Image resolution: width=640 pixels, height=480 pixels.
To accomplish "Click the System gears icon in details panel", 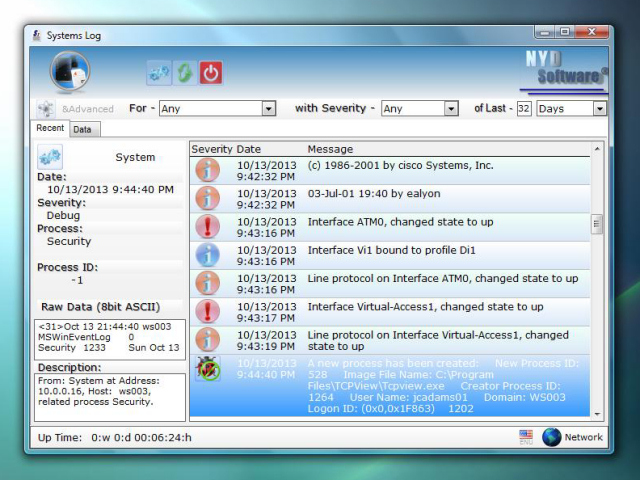I will [x=50, y=157].
